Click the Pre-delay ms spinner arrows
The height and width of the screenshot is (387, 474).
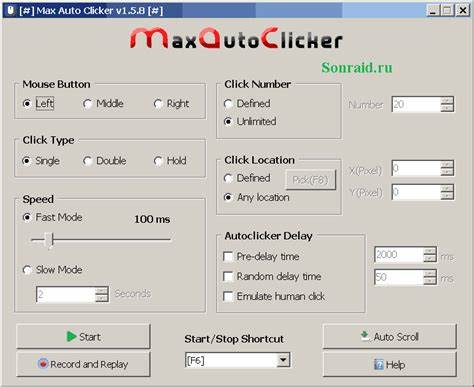430,255
